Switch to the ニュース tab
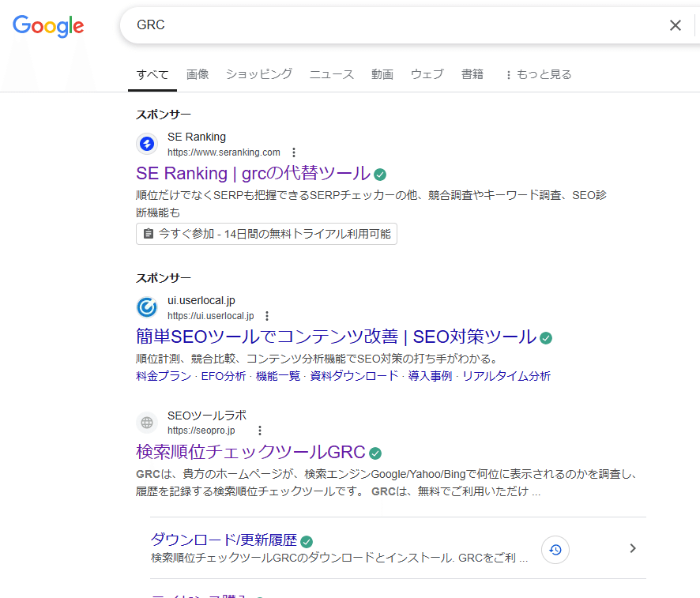This screenshot has width=700, height=598. 331,74
